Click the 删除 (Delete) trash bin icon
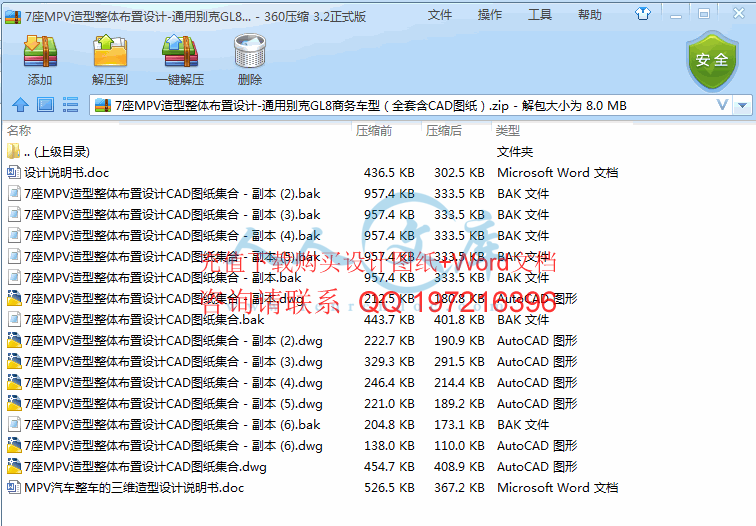The width and height of the screenshot is (756, 526). (250, 51)
